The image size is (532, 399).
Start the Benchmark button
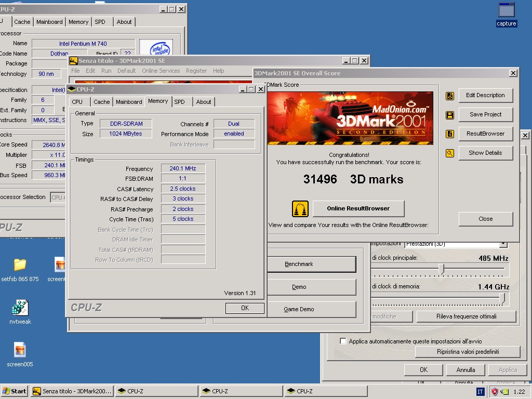pyautogui.click(x=312, y=264)
